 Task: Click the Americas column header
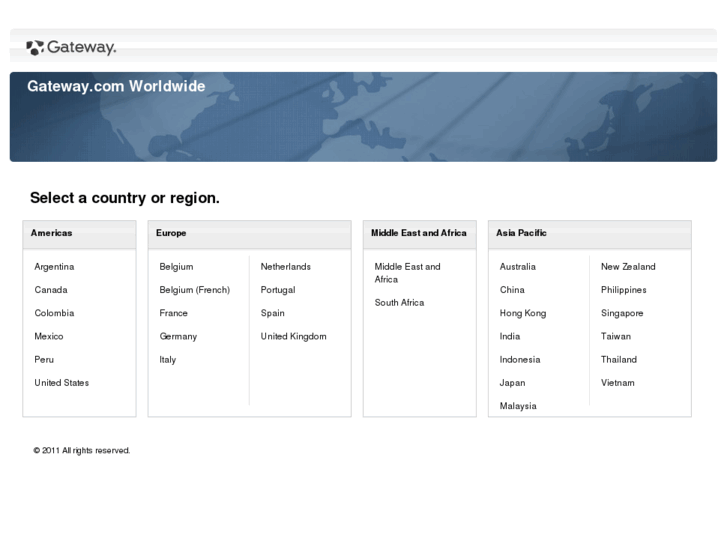[x=51, y=233]
